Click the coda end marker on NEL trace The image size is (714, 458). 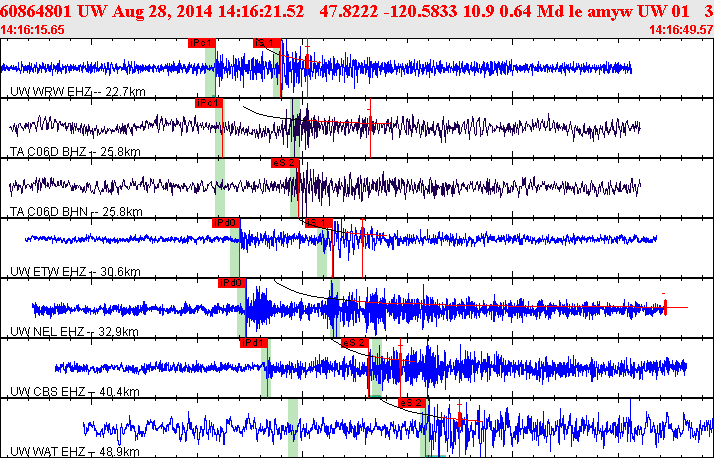tap(665, 307)
